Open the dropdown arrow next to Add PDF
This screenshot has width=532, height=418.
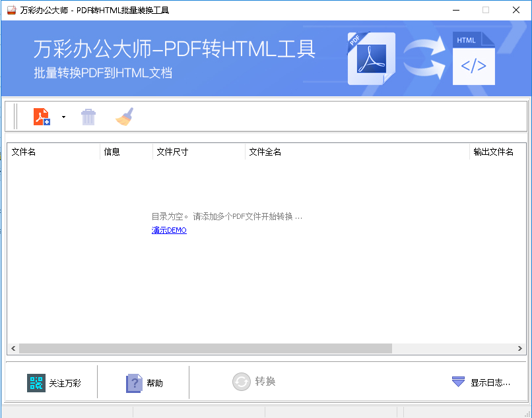pos(63,116)
